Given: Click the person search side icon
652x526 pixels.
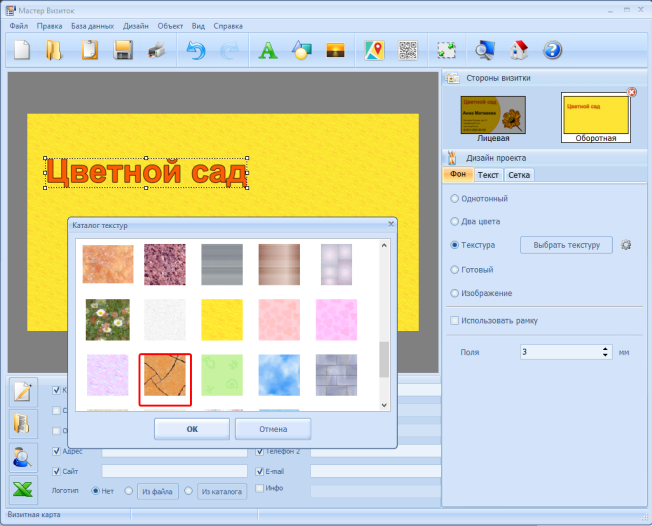Looking at the screenshot, I should pyautogui.click(x=23, y=457).
